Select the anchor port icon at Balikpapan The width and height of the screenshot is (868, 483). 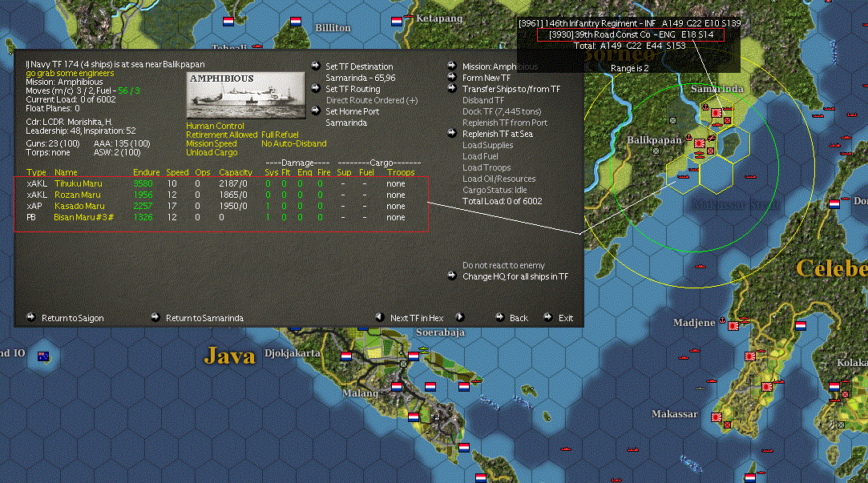(x=688, y=137)
